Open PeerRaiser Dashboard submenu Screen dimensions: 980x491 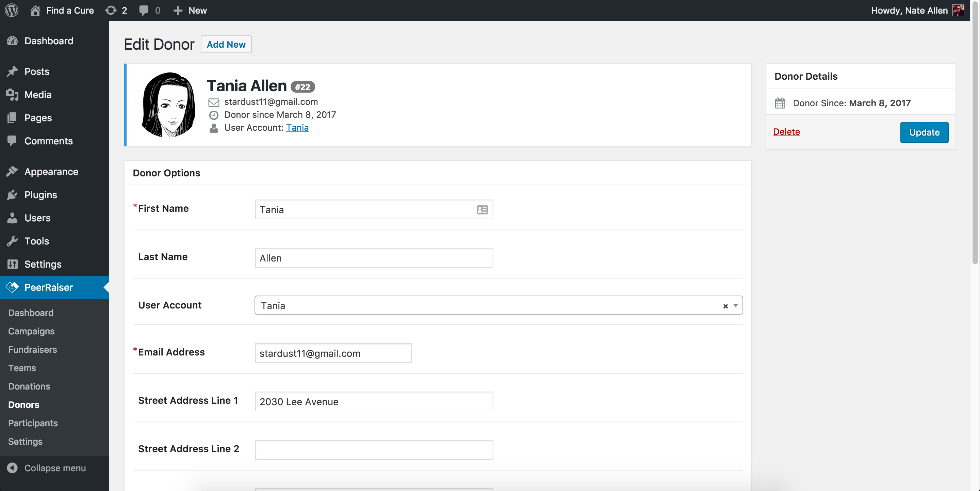tap(31, 313)
